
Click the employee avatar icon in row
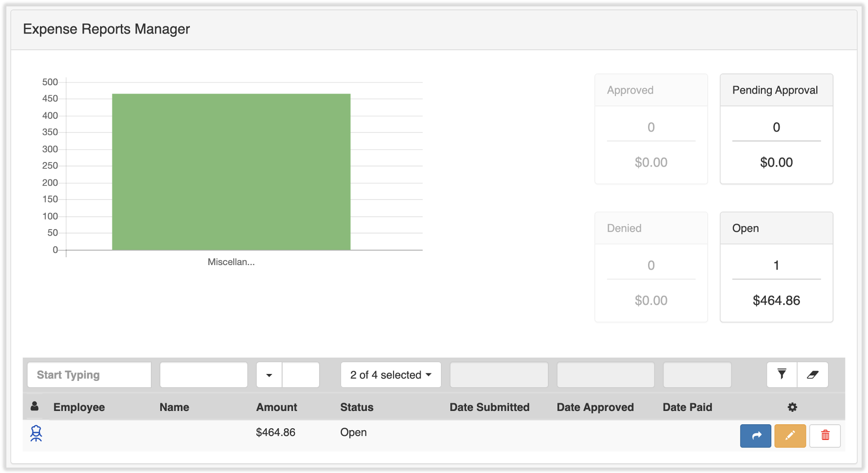point(36,433)
